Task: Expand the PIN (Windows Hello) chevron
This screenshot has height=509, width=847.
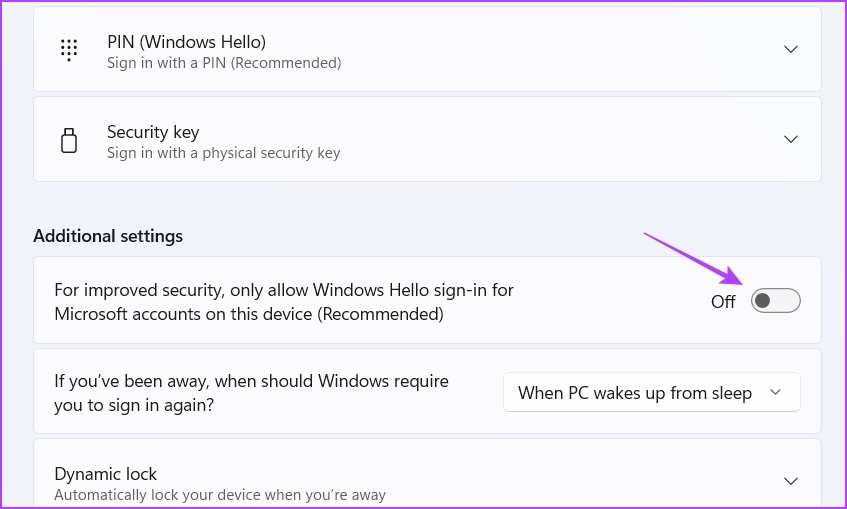Action: coord(790,49)
